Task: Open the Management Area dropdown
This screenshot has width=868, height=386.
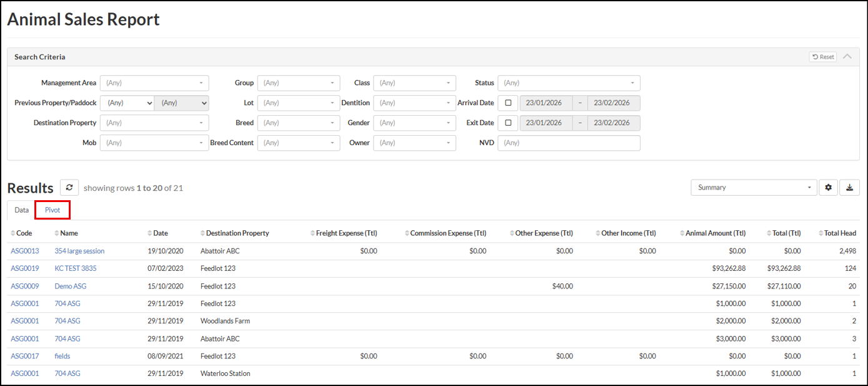Action: [154, 83]
